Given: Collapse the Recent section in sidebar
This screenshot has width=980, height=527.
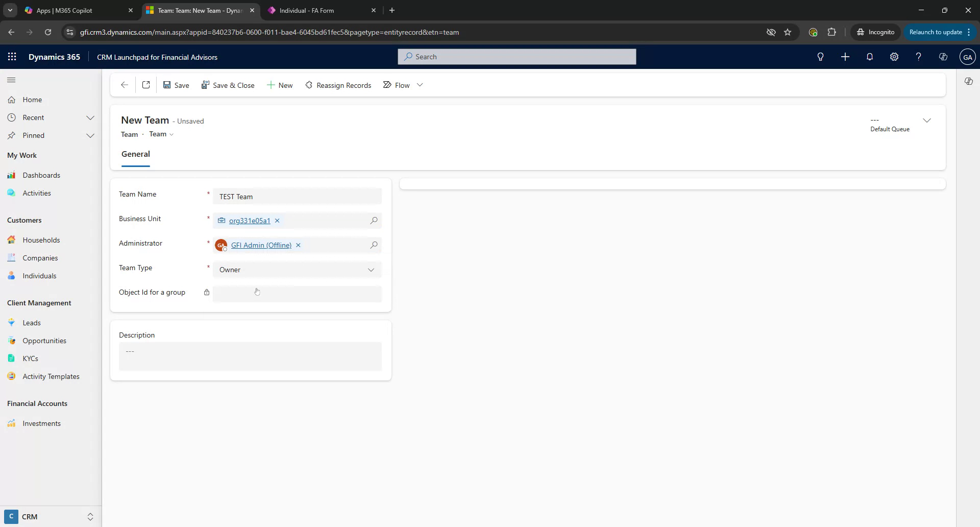Looking at the screenshot, I should 90,117.
